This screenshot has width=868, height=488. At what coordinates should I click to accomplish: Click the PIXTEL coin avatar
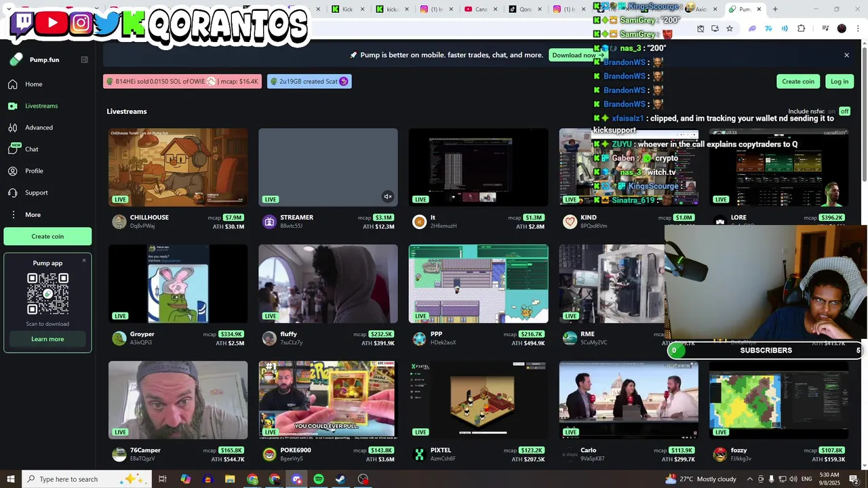(419, 454)
